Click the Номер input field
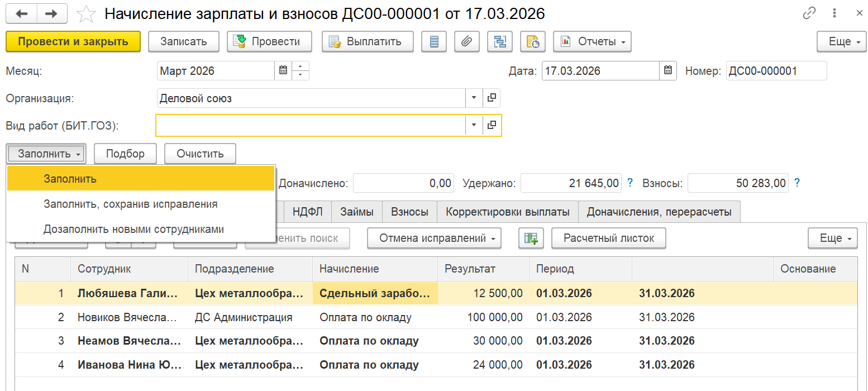This screenshot has height=391, width=868. (x=776, y=71)
